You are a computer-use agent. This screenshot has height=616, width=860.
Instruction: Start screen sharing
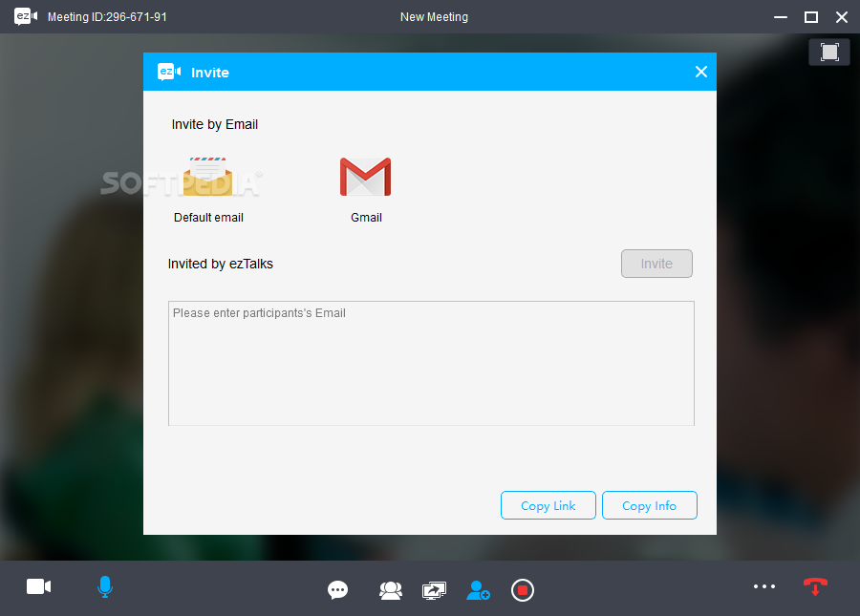point(434,590)
